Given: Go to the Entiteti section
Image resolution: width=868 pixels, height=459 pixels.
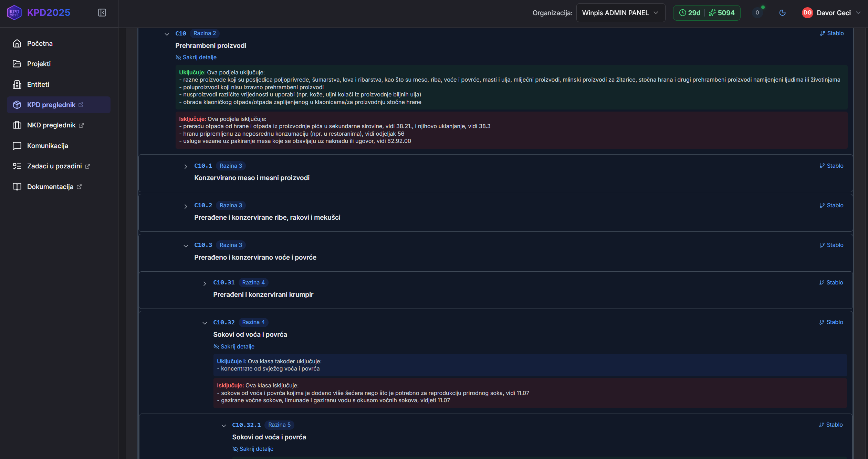Looking at the screenshot, I should click(x=38, y=84).
